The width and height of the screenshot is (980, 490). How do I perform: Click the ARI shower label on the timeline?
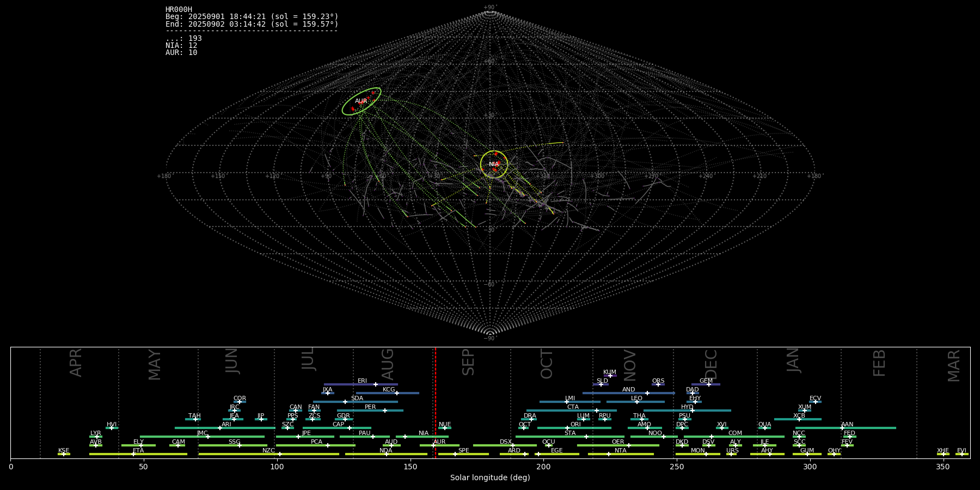pos(226,424)
